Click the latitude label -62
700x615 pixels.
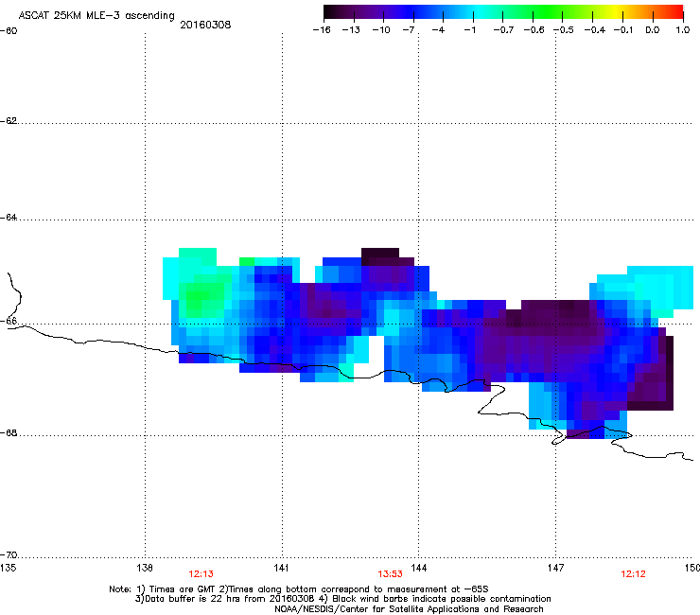click(9, 121)
